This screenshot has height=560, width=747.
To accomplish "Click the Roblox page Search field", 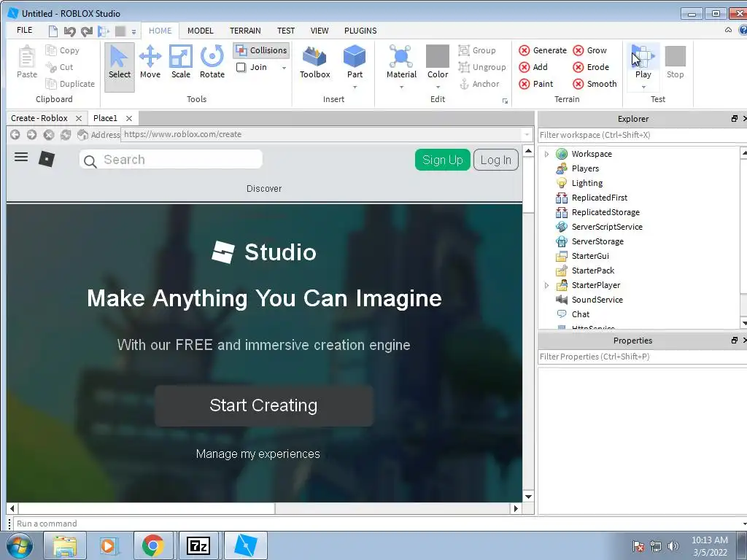I will (x=171, y=160).
